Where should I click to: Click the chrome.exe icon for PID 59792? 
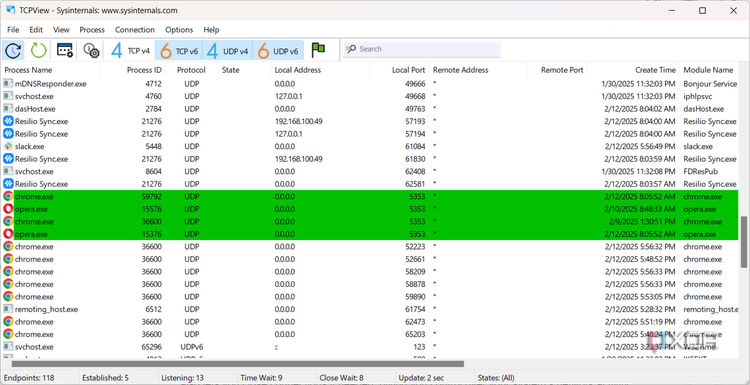8,196
